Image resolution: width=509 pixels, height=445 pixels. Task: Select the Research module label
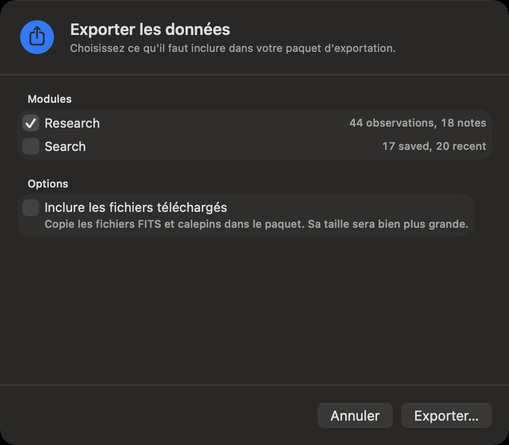click(x=72, y=123)
